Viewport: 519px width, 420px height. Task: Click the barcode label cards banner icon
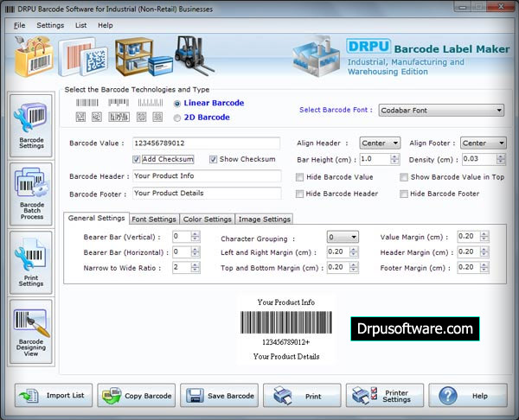pyautogui.click(x=83, y=57)
